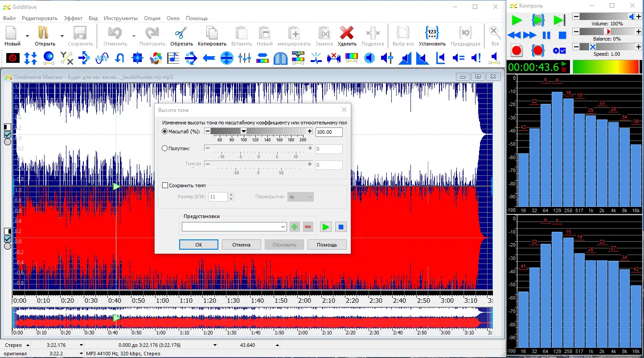Click the red X Удалить icon
The height and width of the screenshot is (358, 644).
coord(347,33)
